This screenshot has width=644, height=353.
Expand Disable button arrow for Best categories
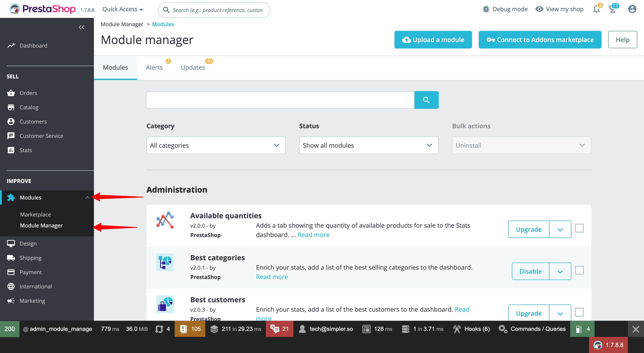(560, 271)
